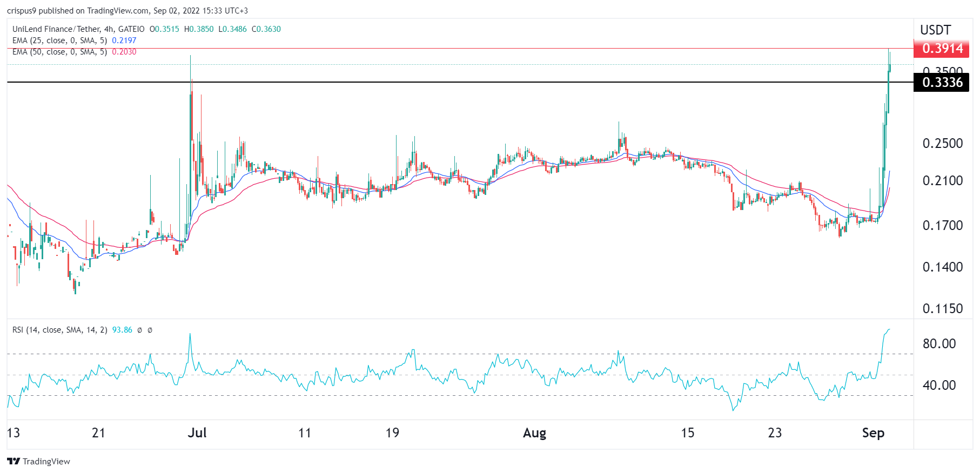Click the TradingView logo icon
The height and width of the screenshot is (473, 980).
click(14, 461)
